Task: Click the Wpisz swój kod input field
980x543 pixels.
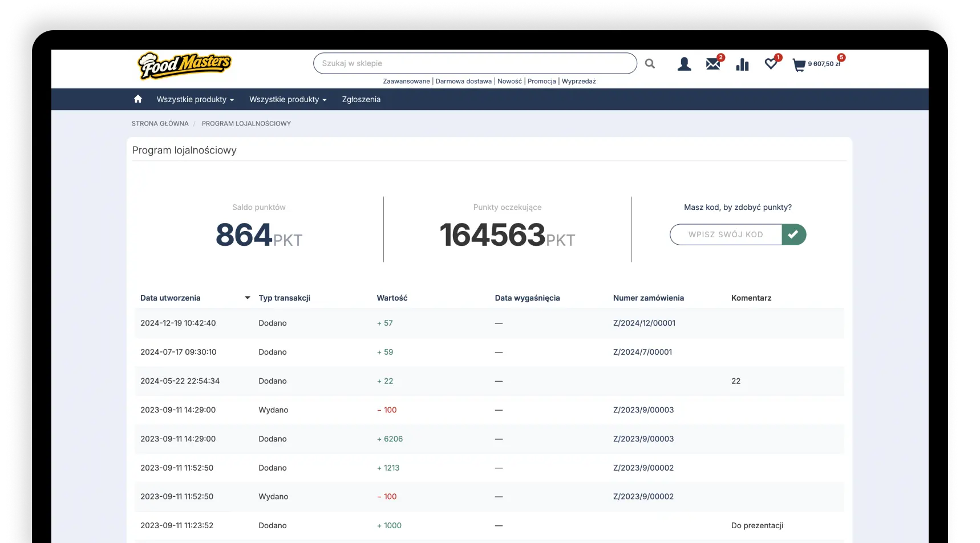Action: [x=725, y=234]
